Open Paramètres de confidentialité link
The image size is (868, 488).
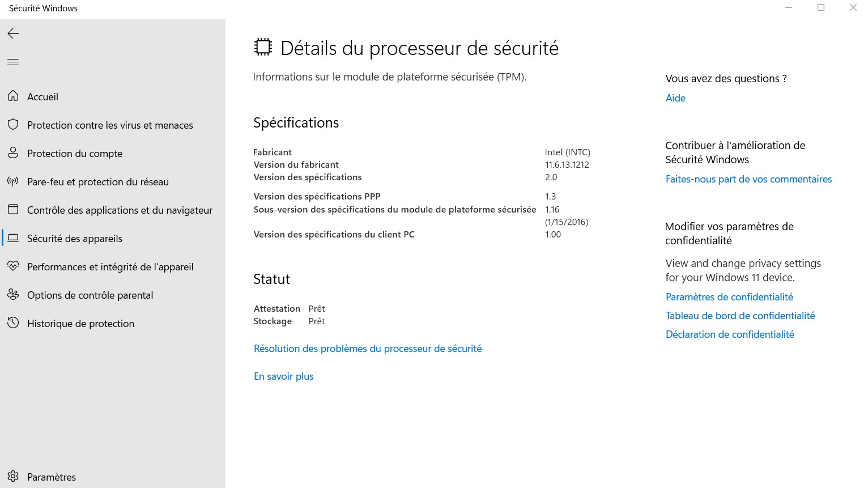[x=729, y=297]
